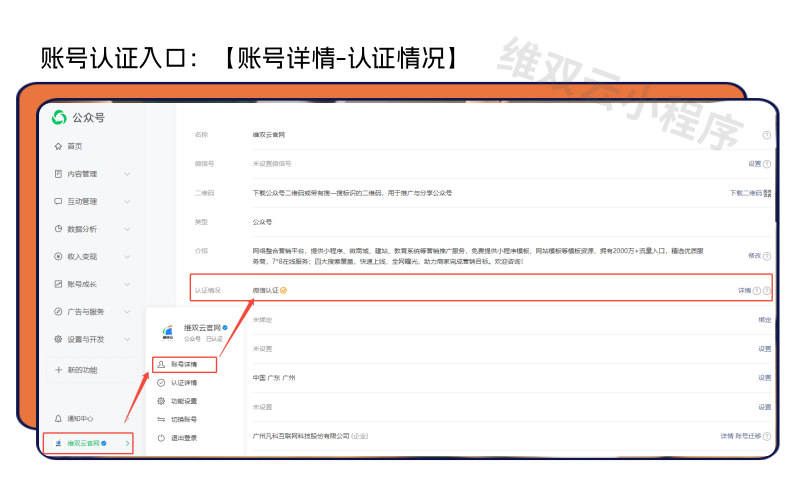
Task: Click 设置 link in the 中国 广东 广州 row
Action: (x=764, y=378)
